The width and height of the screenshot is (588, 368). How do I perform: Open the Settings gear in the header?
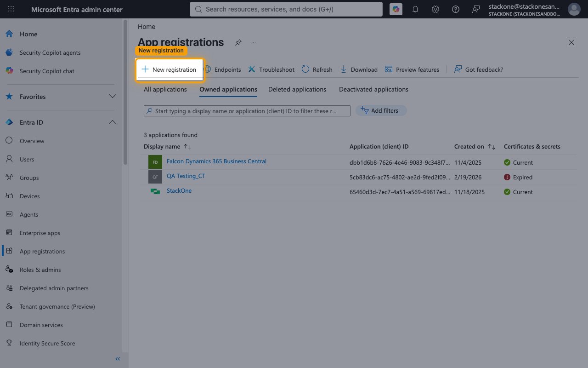click(435, 9)
